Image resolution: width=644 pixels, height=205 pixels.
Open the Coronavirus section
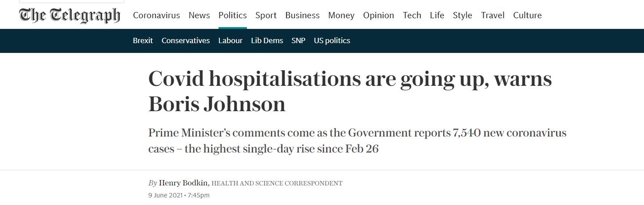point(156,15)
